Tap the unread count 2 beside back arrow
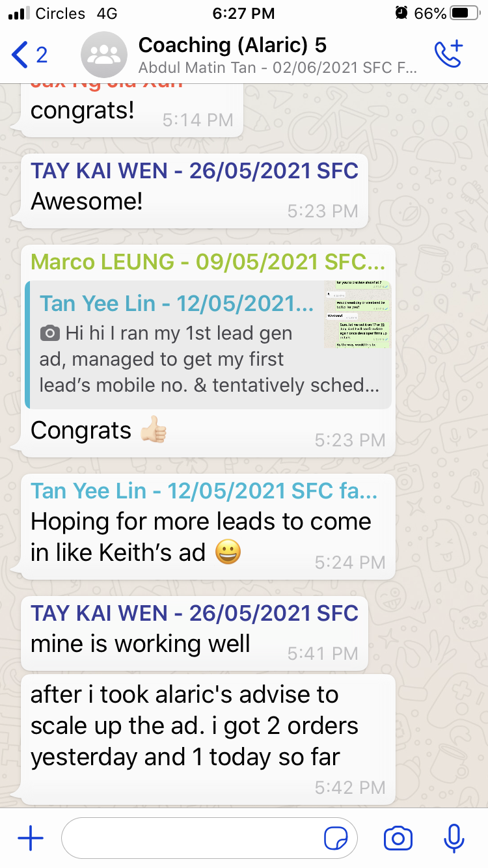This screenshot has height=868, width=488. [x=42, y=55]
